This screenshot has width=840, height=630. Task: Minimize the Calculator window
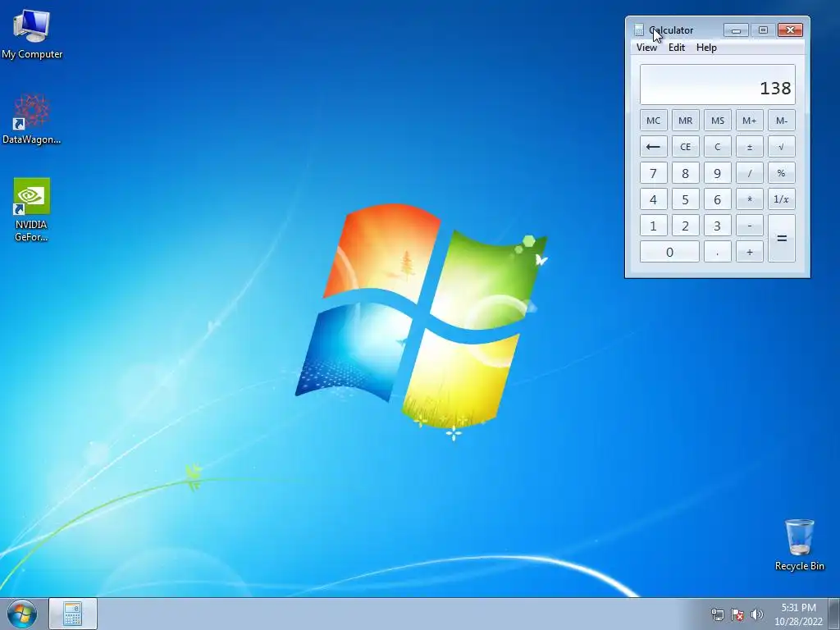pos(736,30)
